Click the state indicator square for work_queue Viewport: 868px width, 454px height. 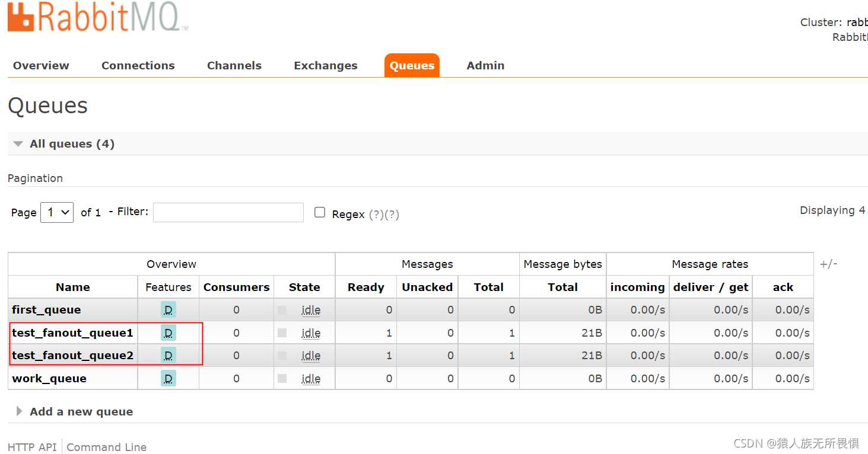[x=282, y=378]
